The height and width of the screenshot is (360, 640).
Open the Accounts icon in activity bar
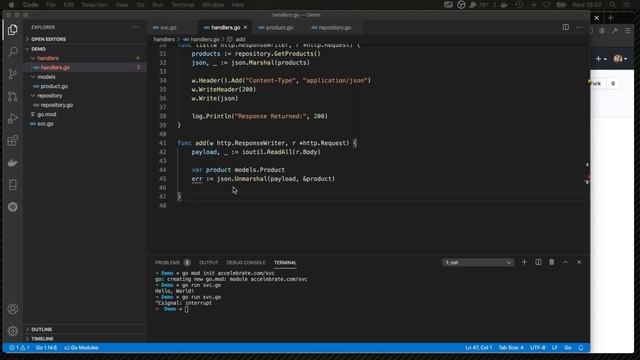click(13, 309)
